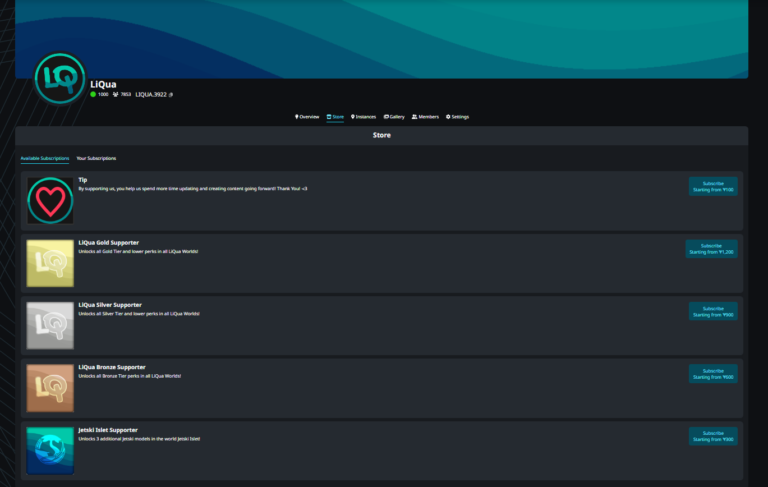
Task: Open the Overview tab
Action: 307,117
